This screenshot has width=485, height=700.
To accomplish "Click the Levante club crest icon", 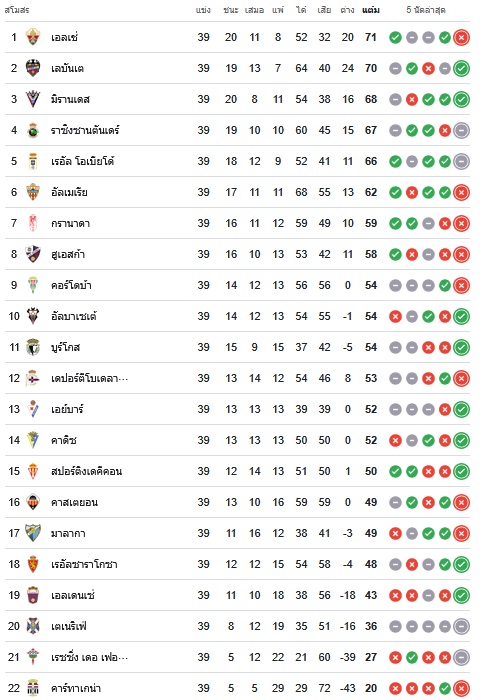I will click(x=33, y=68).
